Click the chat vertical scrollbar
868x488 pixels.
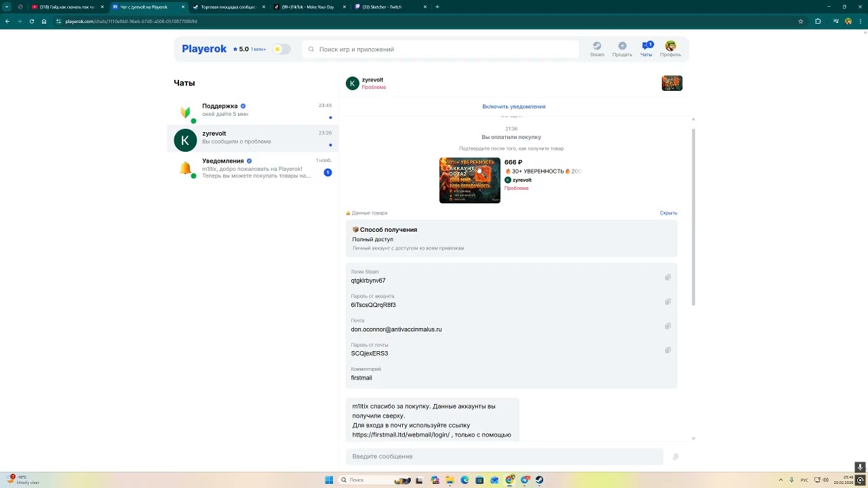[x=693, y=217]
